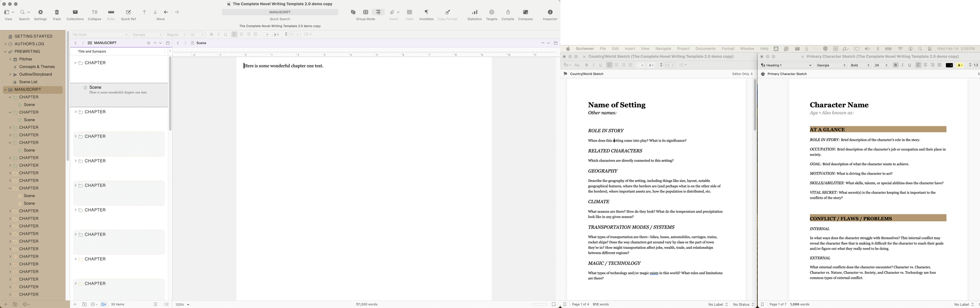980x308 pixels.
Task: Toggle Bold in Country/World Sketch window
Action: pyautogui.click(x=586, y=66)
